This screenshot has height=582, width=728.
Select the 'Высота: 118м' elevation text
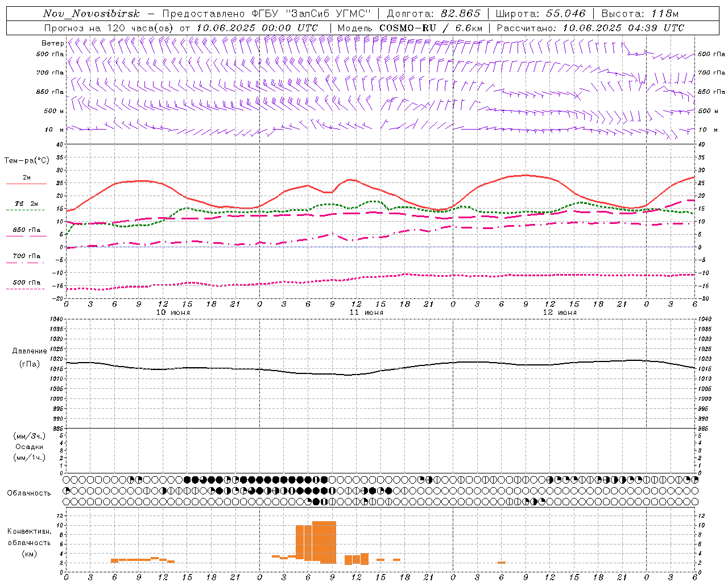coord(640,14)
